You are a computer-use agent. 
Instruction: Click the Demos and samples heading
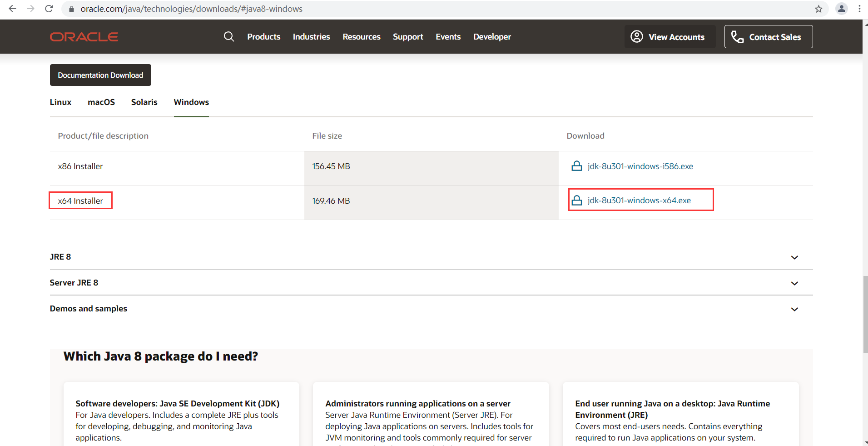(89, 309)
